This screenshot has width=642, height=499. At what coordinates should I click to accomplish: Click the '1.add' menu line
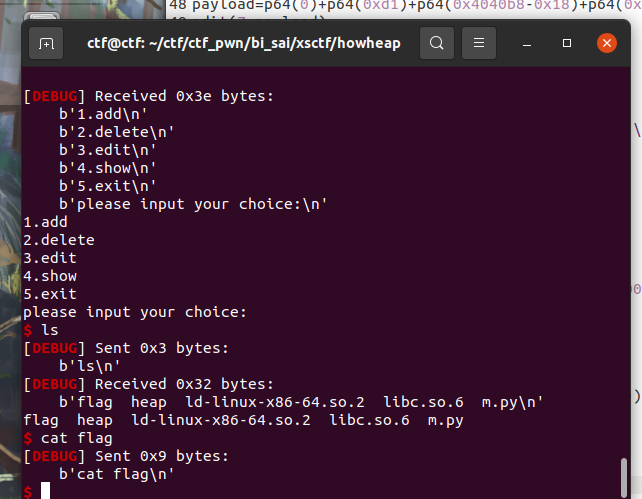[x=45, y=222]
